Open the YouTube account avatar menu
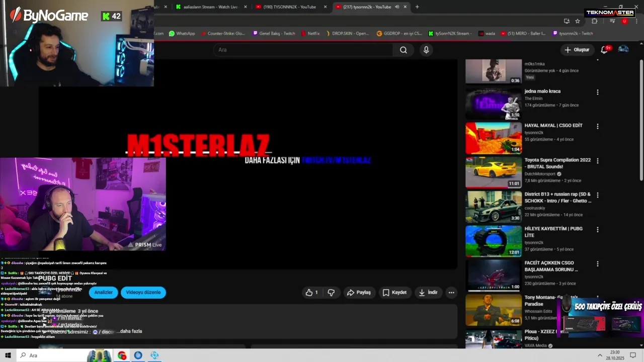 point(623,49)
